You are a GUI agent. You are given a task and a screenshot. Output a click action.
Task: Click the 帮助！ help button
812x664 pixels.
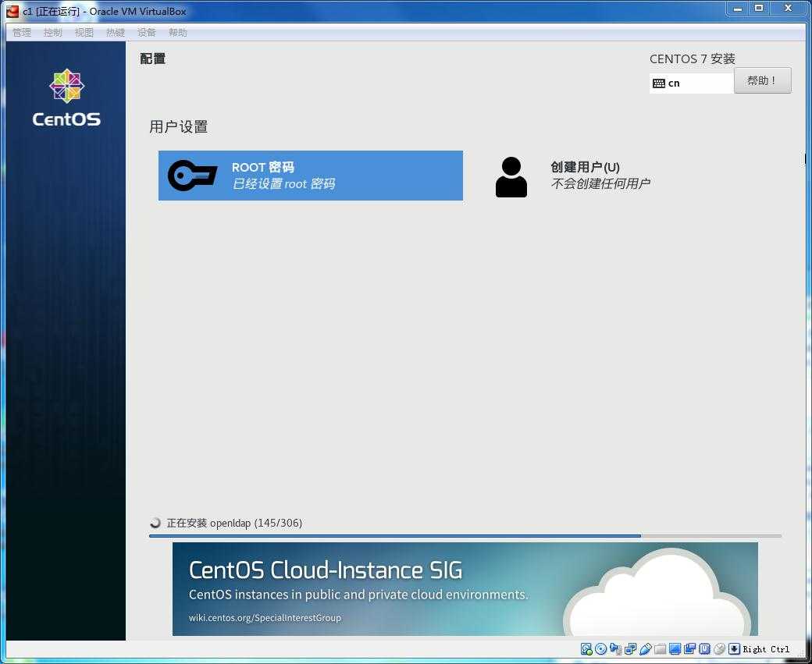pyautogui.click(x=762, y=80)
